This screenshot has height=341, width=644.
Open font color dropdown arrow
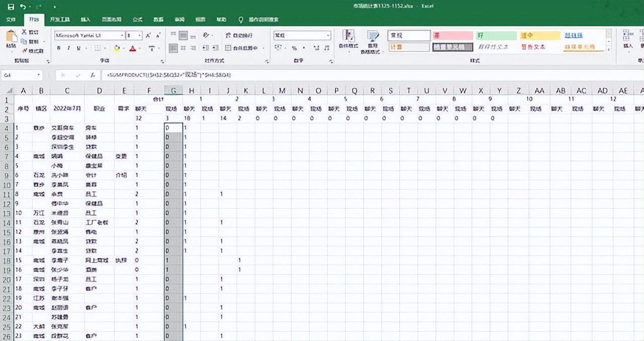[140, 48]
